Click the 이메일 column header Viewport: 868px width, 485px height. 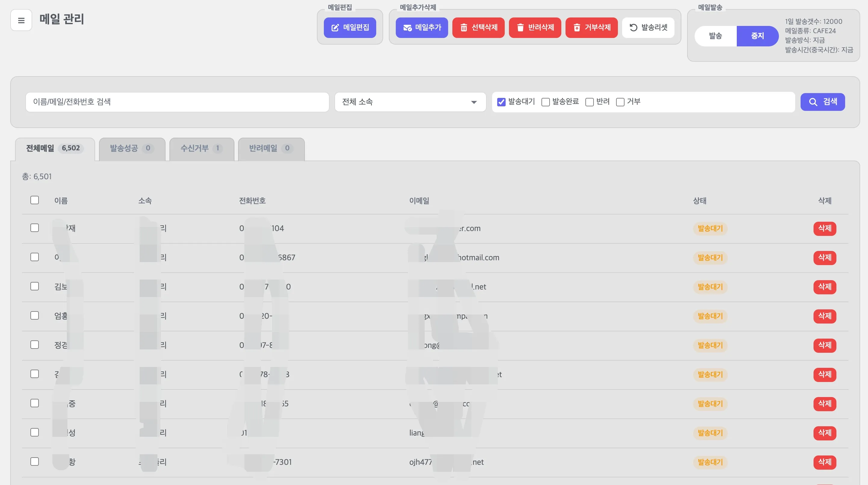[x=419, y=201]
